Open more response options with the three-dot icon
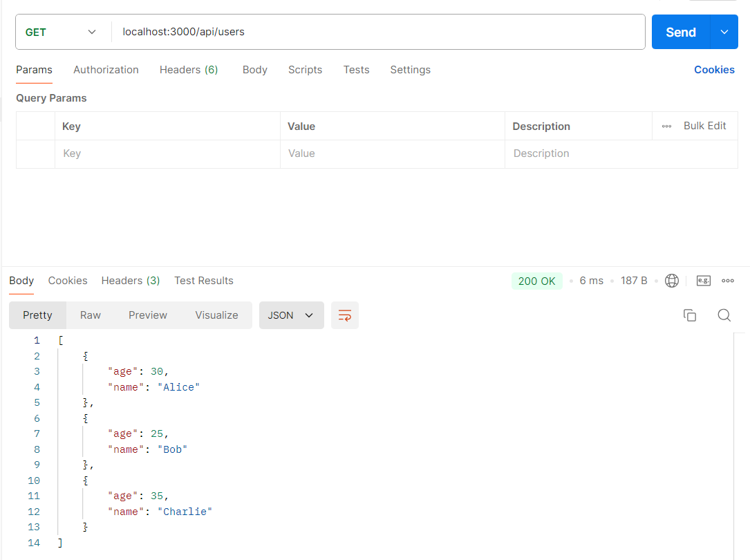This screenshot has width=750, height=560. point(727,280)
